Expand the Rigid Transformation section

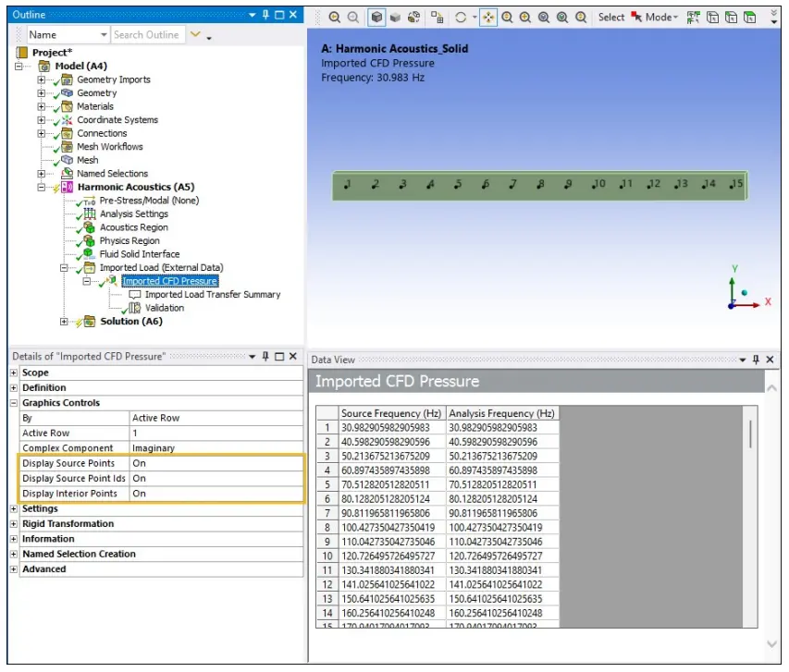coord(14,523)
